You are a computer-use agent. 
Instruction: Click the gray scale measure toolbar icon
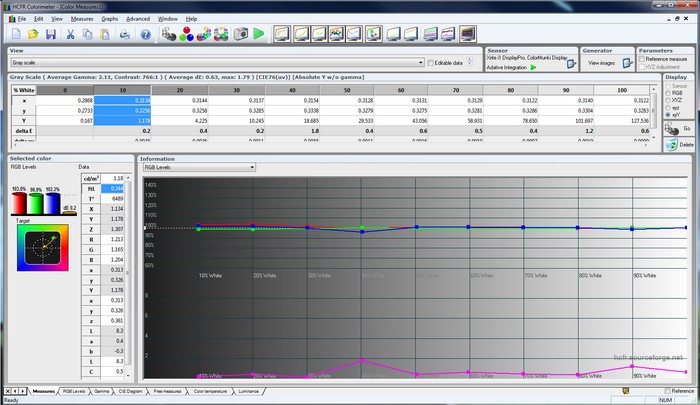(x=169, y=34)
